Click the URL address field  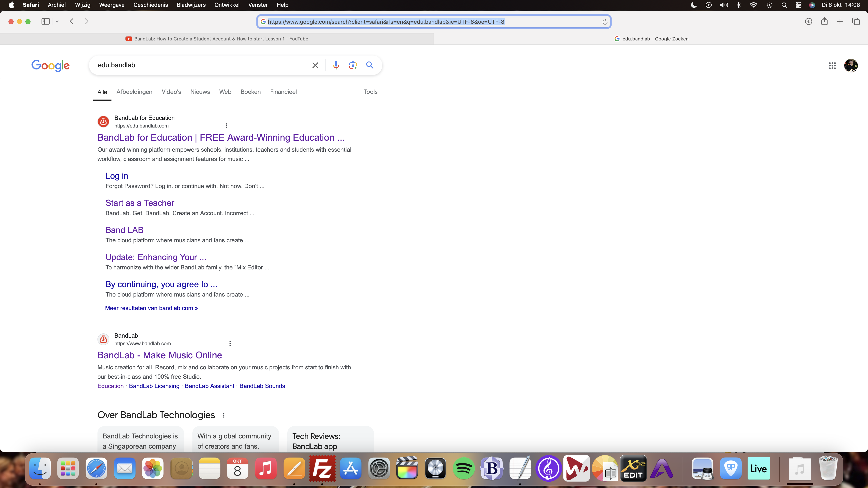(434, 22)
